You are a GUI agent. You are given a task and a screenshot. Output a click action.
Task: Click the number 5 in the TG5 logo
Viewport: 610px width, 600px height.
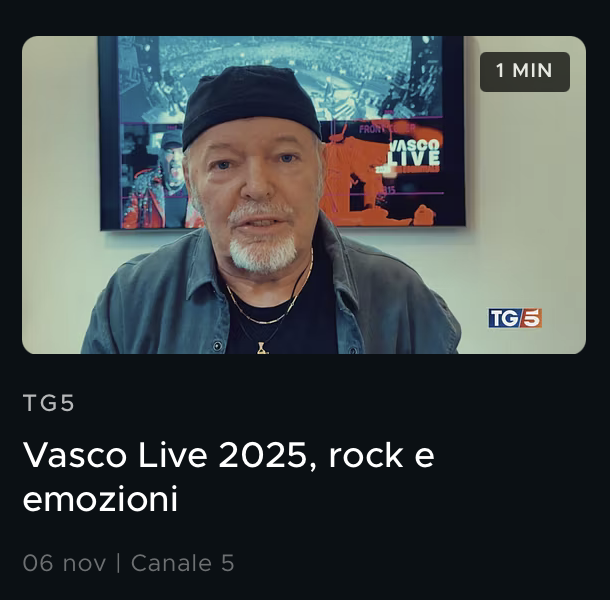pyautogui.click(x=531, y=318)
